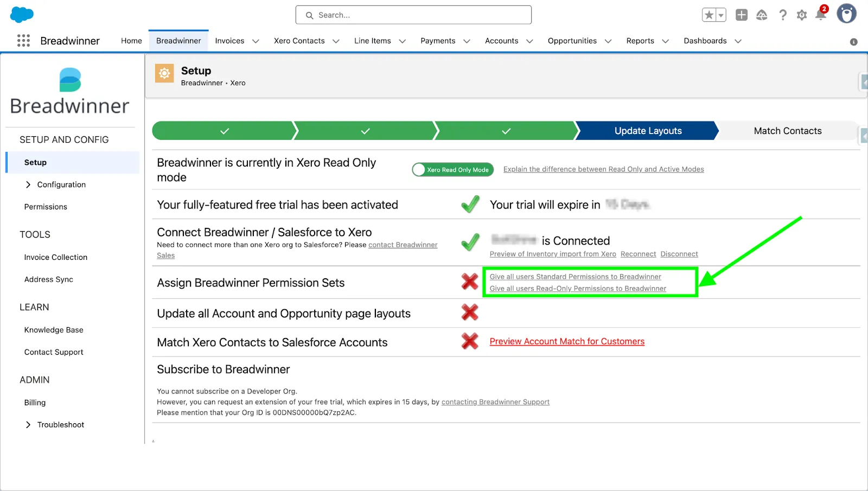Expand the Accounts dropdown arrow
Viewport: 868px width, 491px height.
pos(529,41)
